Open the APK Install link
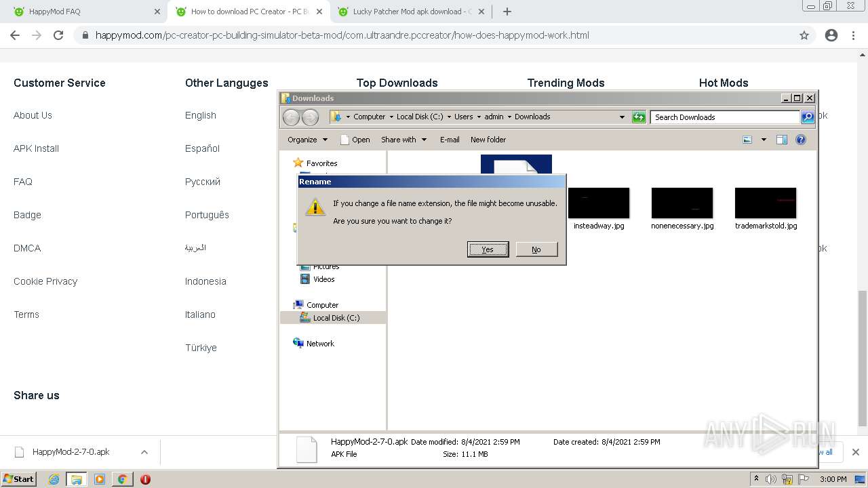 pyautogui.click(x=36, y=148)
